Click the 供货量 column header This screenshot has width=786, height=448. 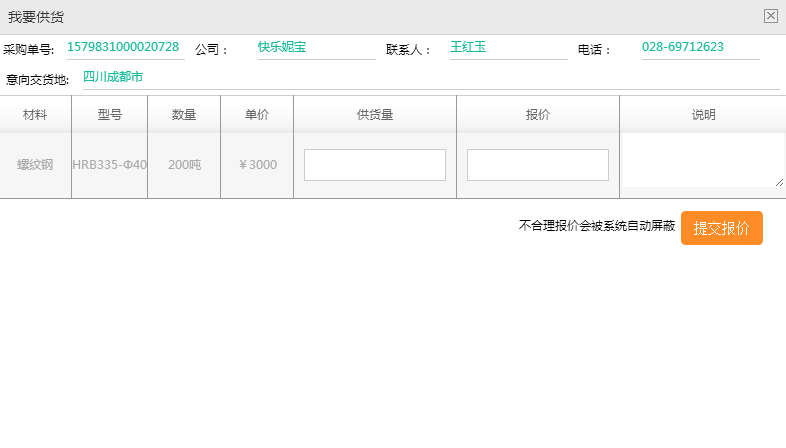click(x=375, y=115)
